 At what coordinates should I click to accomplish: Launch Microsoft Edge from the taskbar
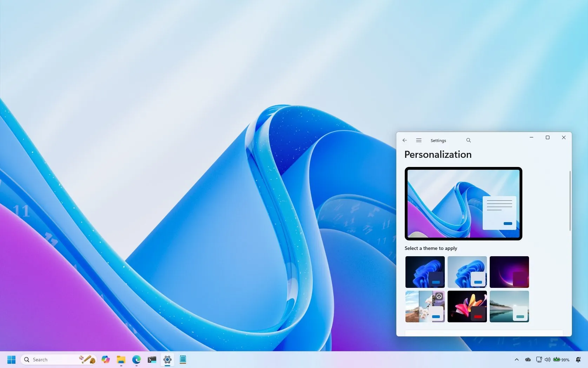tap(136, 360)
